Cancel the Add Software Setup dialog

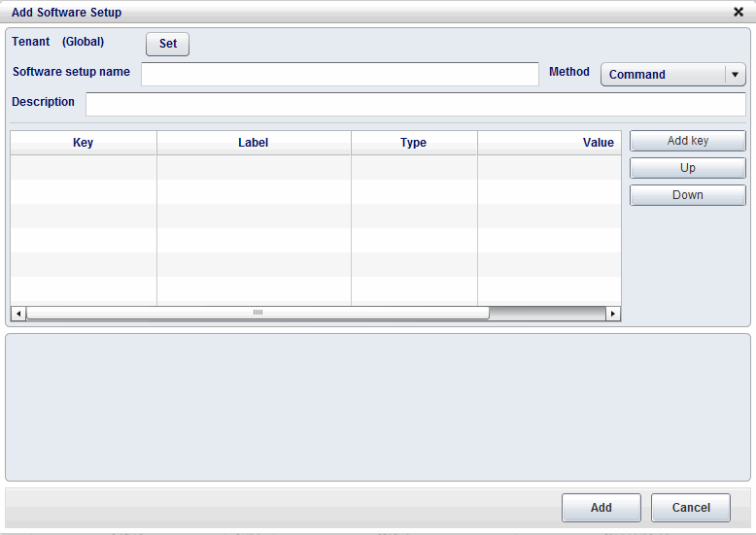(691, 508)
